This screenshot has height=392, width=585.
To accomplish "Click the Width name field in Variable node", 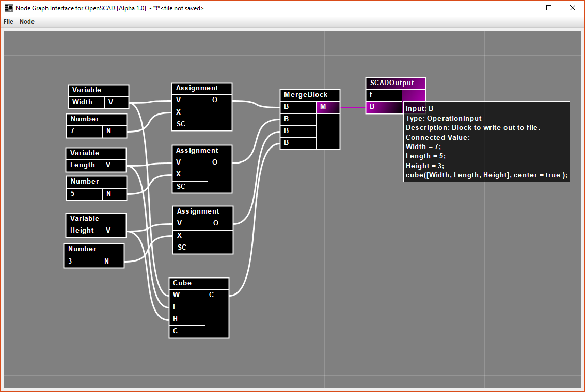I will (86, 102).
